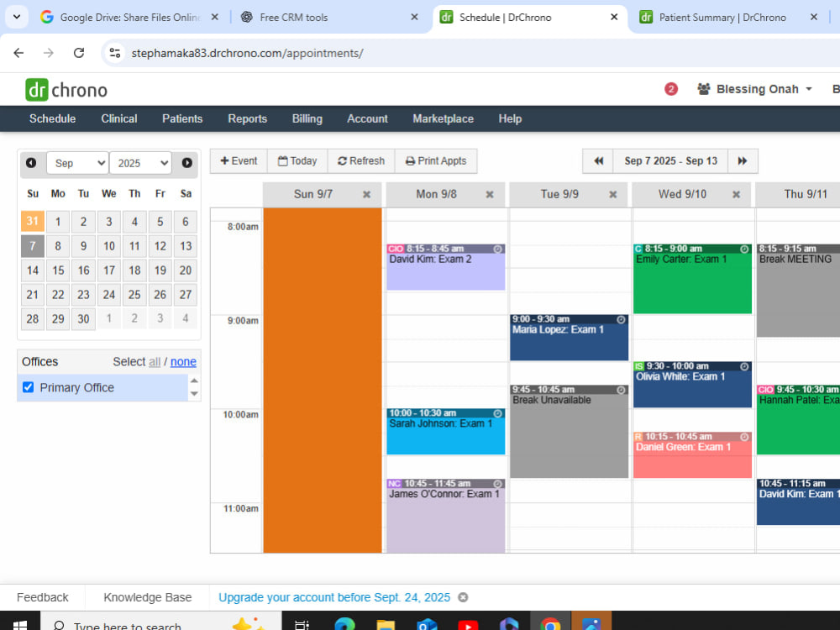Click status icon on Break Unavailable block
This screenshot has height=630, width=840.
pos(621,390)
